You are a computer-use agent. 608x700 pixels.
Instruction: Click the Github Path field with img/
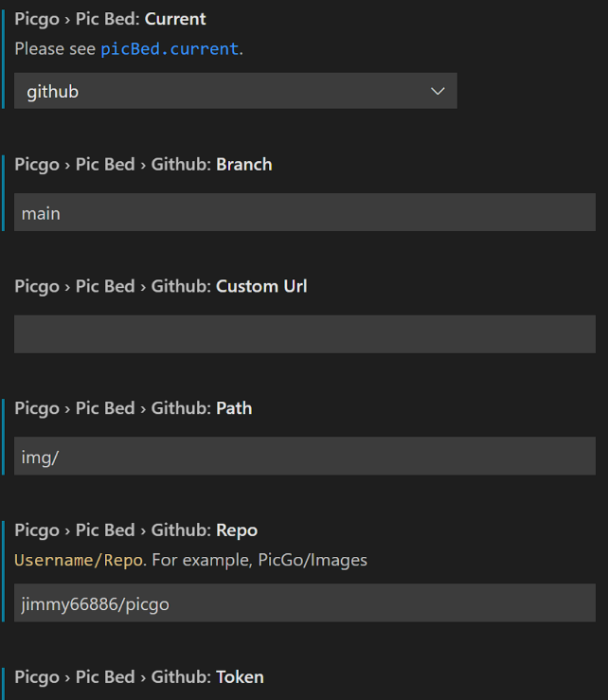tap(305, 456)
